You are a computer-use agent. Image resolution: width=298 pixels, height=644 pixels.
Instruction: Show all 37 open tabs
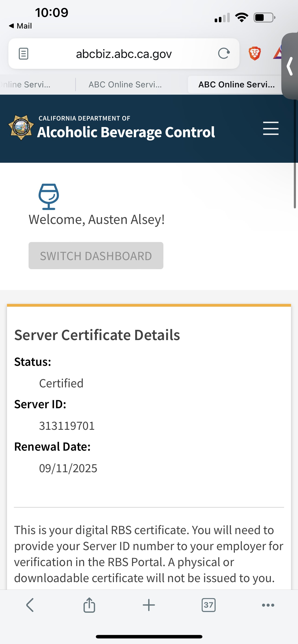208,605
